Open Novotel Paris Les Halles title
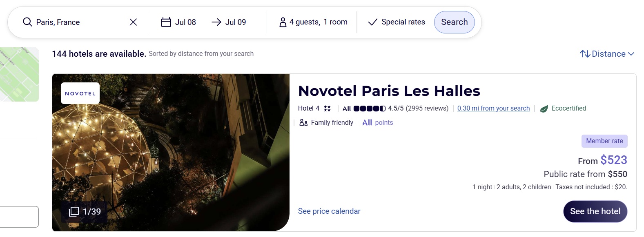The image size is (644, 237). pyautogui.click(x=389, y=91)
